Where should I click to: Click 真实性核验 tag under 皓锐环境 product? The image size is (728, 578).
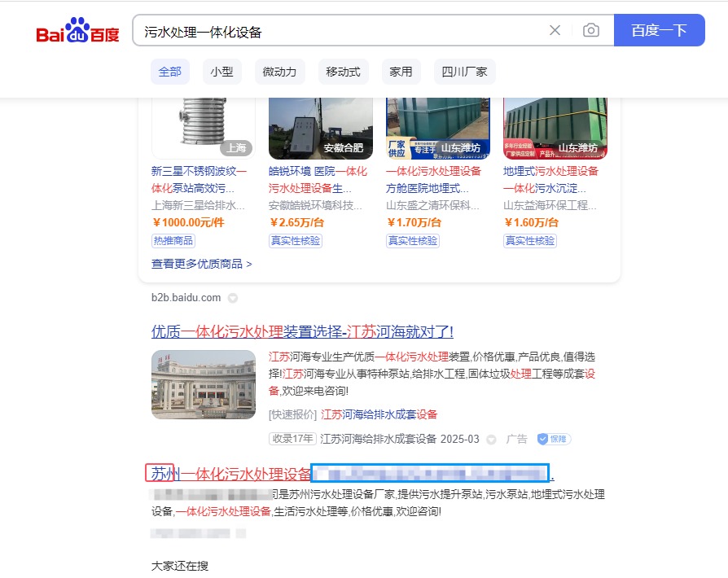pos(296,240)
